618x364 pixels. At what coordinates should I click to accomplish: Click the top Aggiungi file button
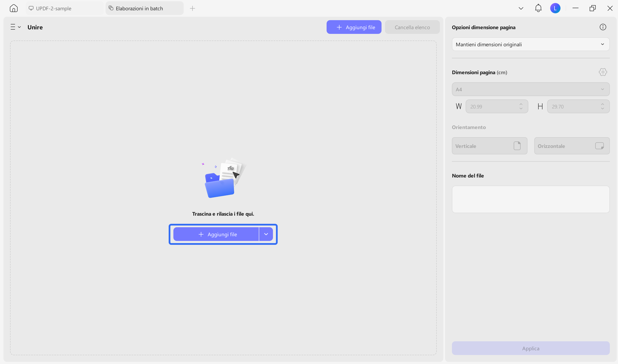click(x=354, y=27)
